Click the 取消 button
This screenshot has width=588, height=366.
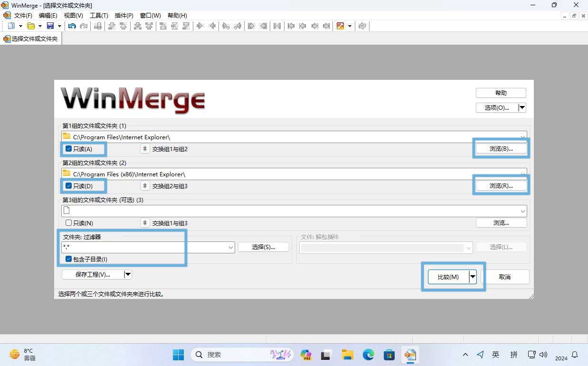[x=505, y=277]
